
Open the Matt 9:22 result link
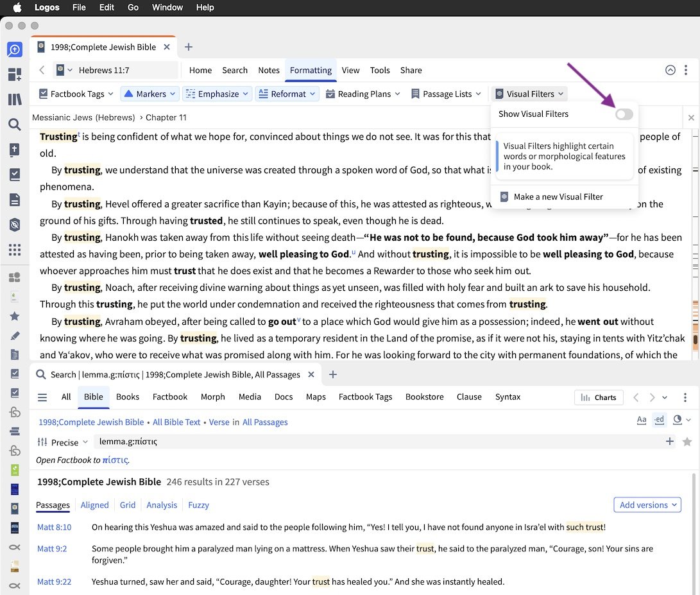pos(55,582)
